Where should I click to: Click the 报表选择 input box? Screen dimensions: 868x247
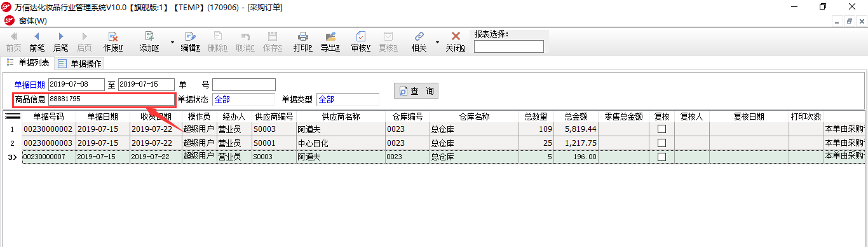pyautogui.click(x=509, y=46)
